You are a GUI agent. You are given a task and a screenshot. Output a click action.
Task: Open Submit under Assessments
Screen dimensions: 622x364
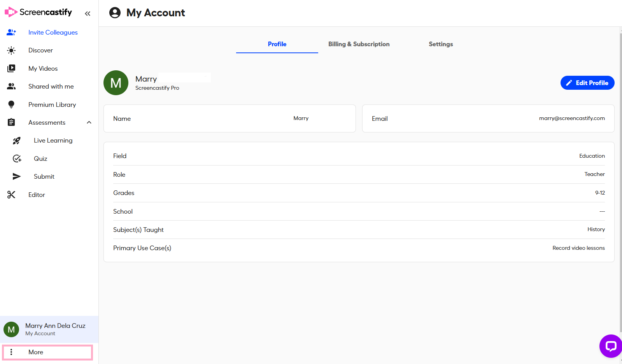[44, 176]
